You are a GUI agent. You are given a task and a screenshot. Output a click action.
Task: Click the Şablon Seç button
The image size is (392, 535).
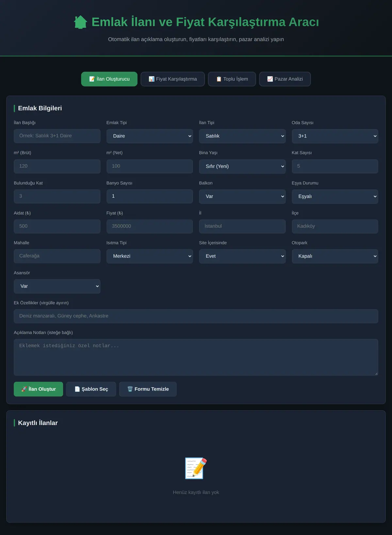pos(91,389)
